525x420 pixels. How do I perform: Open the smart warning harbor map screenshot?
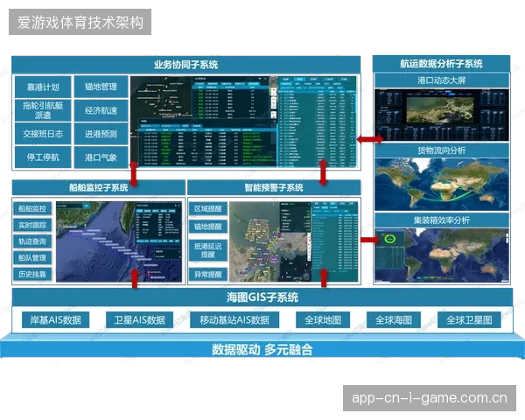coord(293,241)
